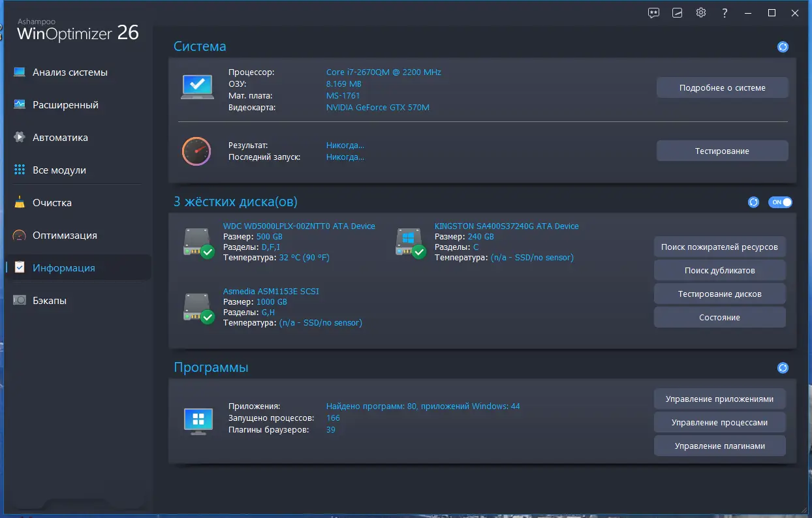The width and height of the screenshot is (812, 518).
Task: Refresh the Система section with its circular icon
Action: [782, 46]
